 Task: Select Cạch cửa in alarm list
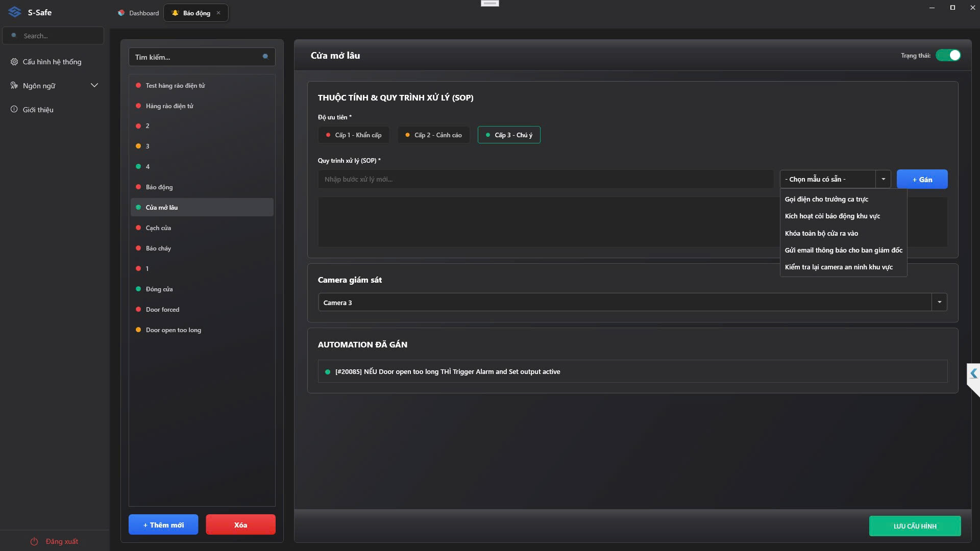tap(202, 228)
